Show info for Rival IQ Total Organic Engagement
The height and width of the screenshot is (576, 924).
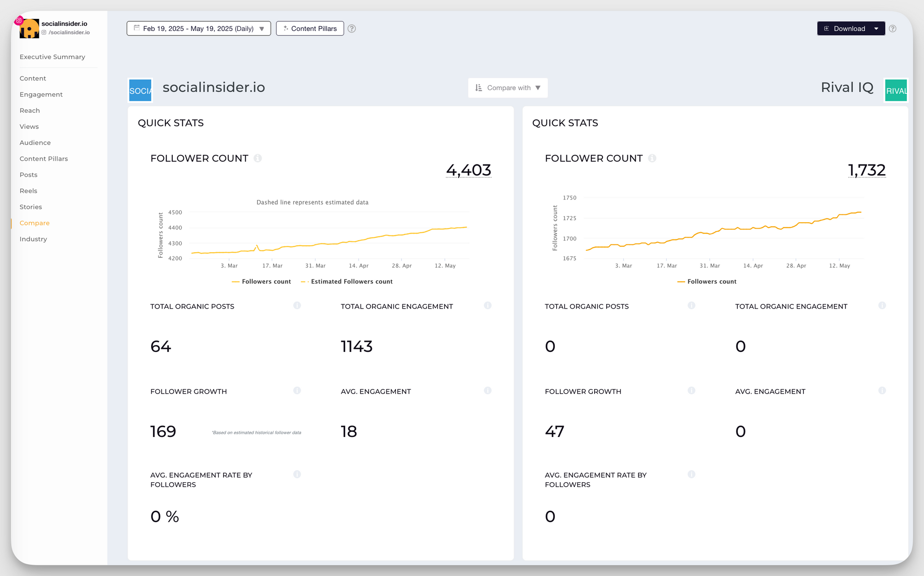(x=882, y=305)
